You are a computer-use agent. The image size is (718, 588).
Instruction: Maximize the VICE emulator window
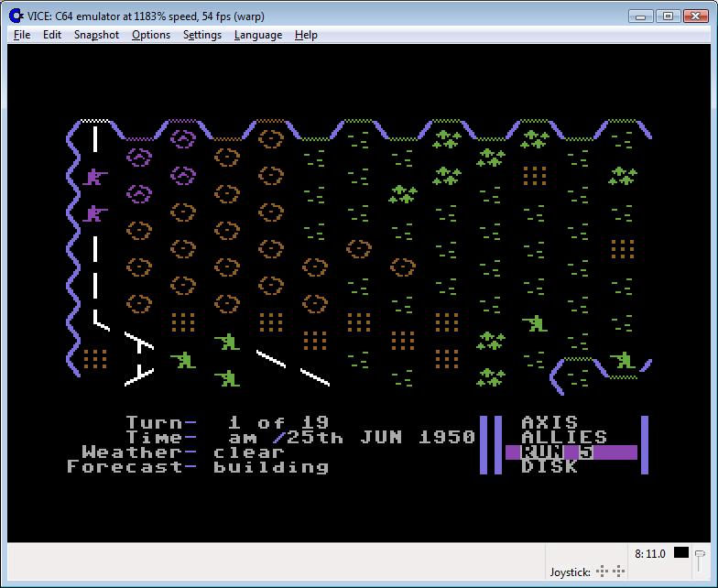click(668, 16)
